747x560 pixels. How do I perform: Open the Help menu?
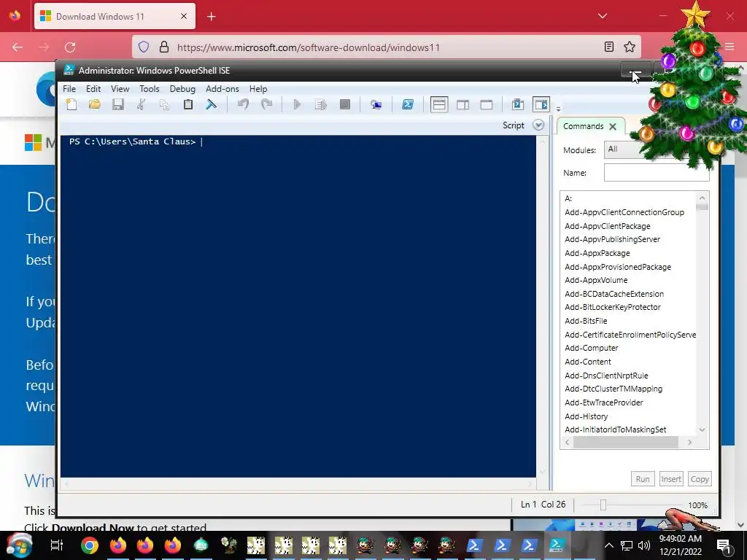(x=258, y=88)
